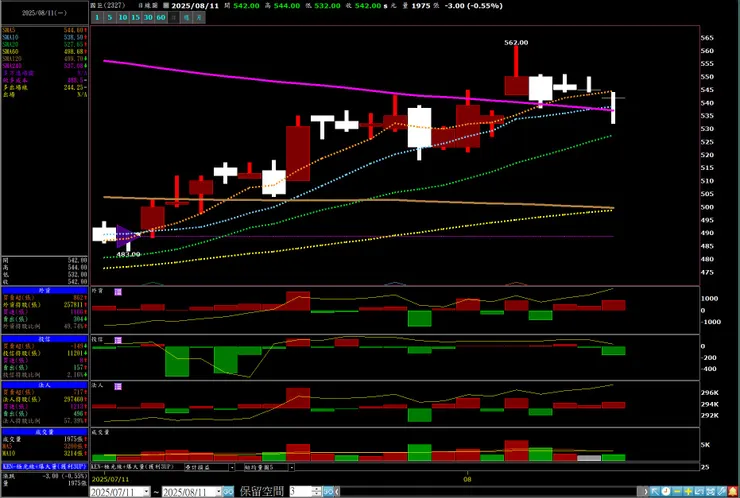740x498 pixels.
Task: Click the fit-to-screen icon in bottom toolbar
Action: coord(711,491)
